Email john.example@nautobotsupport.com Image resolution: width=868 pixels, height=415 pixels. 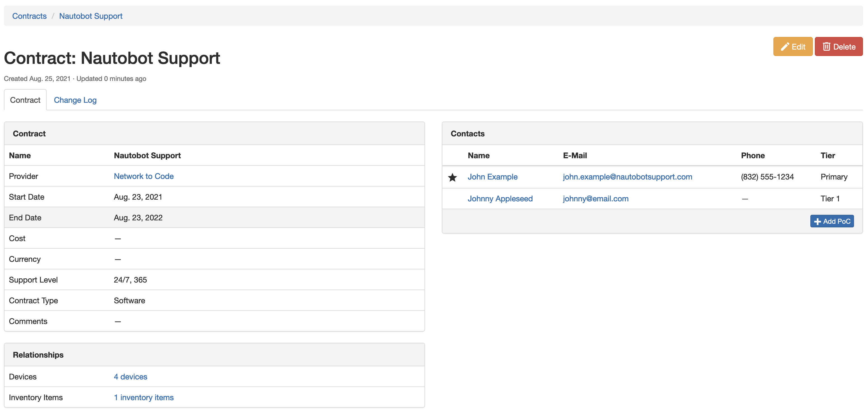click(627, 177)
